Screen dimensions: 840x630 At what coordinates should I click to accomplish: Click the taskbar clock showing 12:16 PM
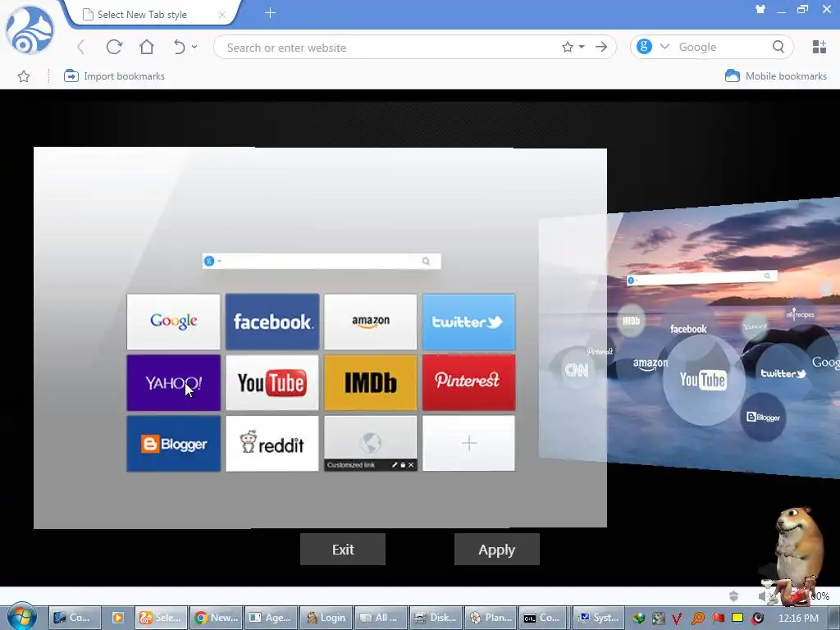click(x=798, y=619)
